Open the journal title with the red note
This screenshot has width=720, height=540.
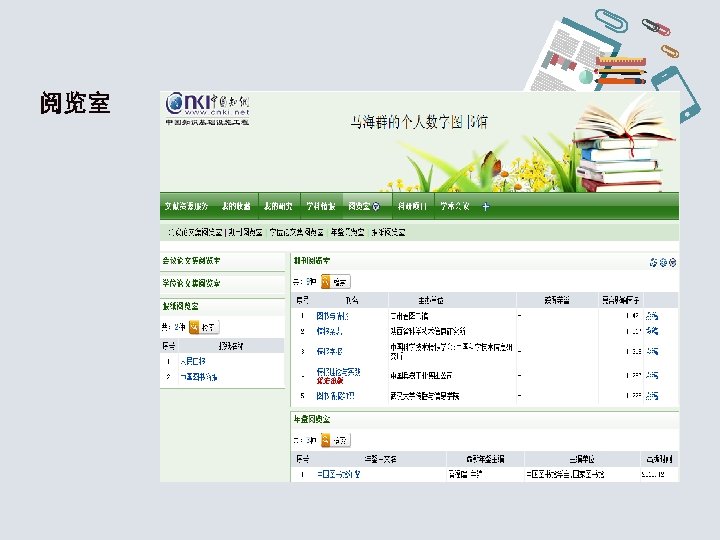[x=338, y=371]
